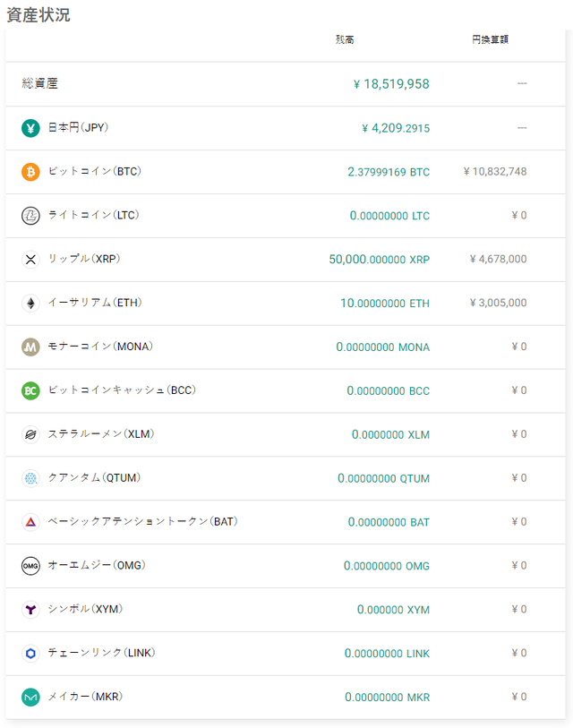Viewport: 573px width, 728px height.
Task: Click the Stellar Lumens (XLM) icon
Action: point(30,434)
